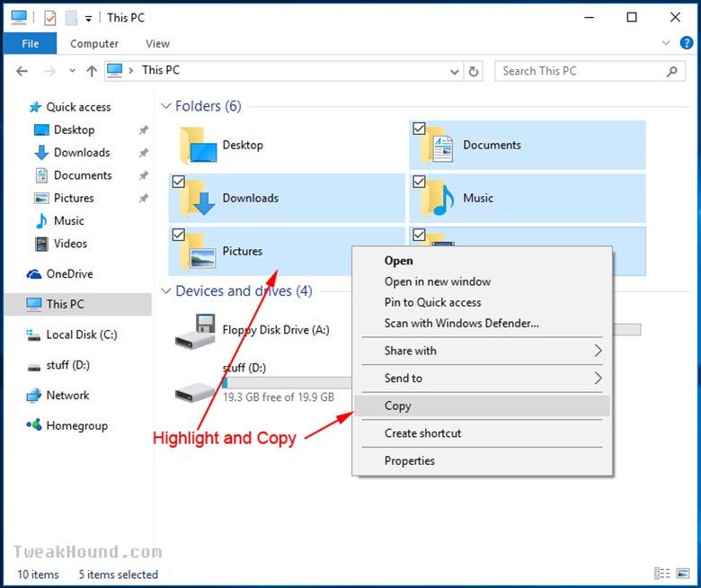Viewport: 701px width, 588px height.
Task: Click the Downloads folder icon
Action: coord(198,198)
